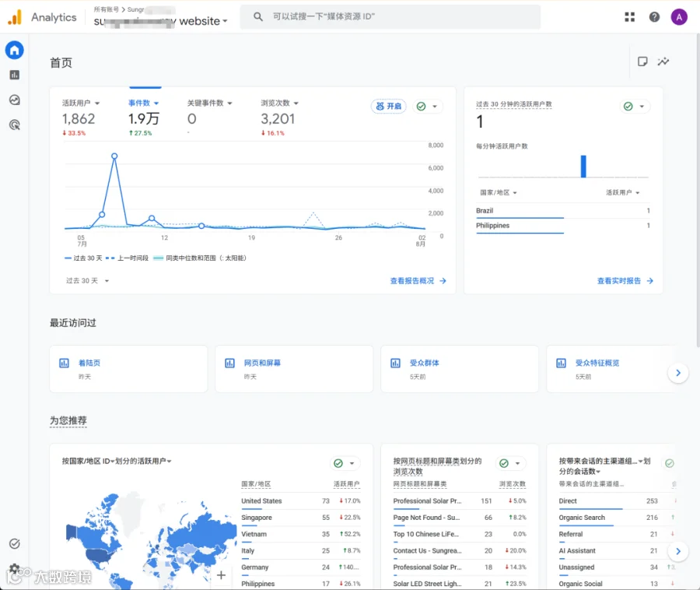
Task: Open 活跃用户 dropdown in realtime card
Action: pyautogui.click(x=623, y=192)
